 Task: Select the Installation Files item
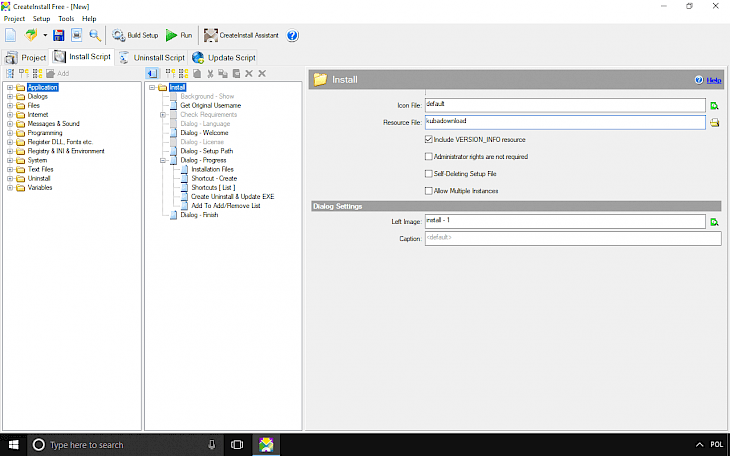coord(212,170)
